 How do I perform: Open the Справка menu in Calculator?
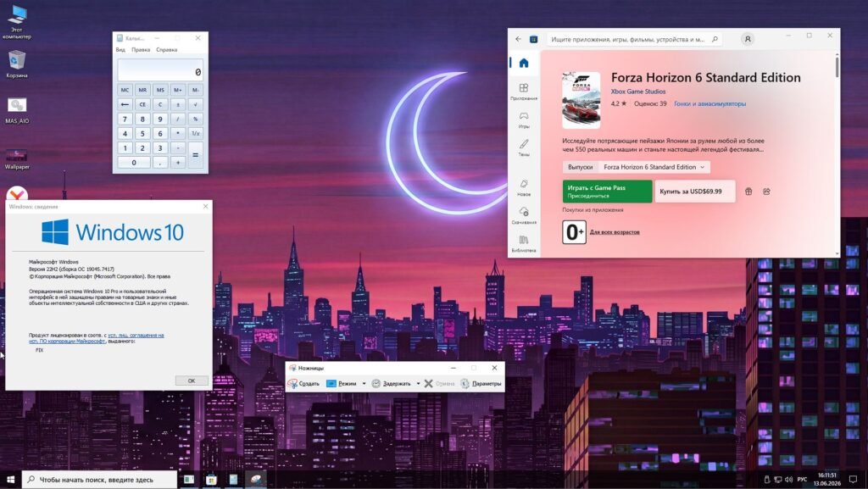pos(167,50)
